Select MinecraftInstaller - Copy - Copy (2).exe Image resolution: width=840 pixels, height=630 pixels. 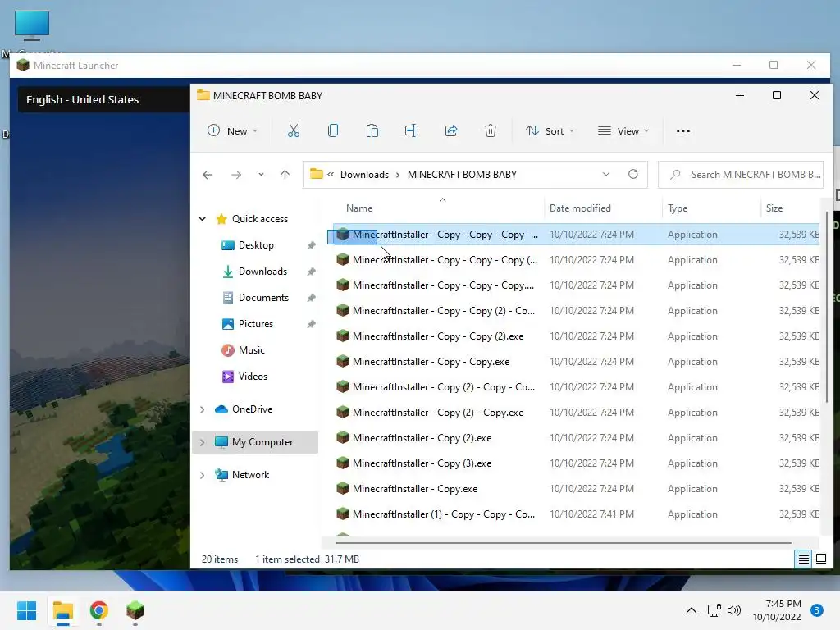[x=577, y=336]
